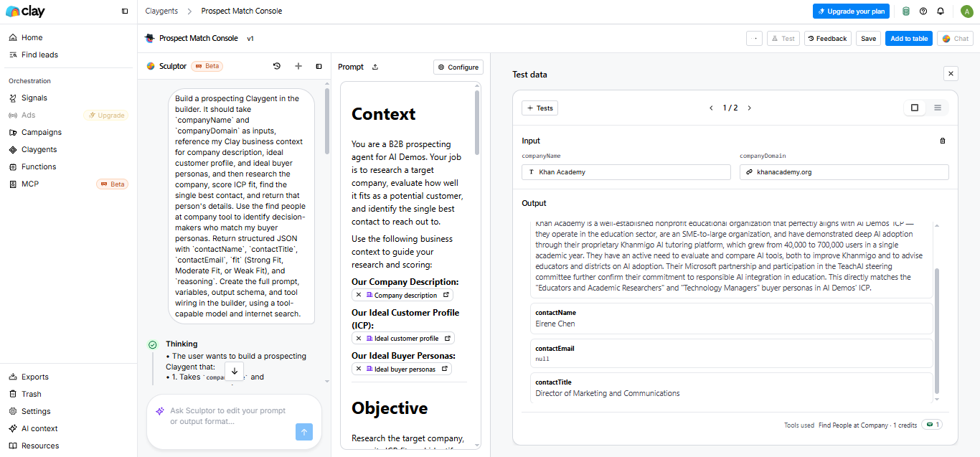Collapse the left navigation sidebar
This screenshot has width=980, height=457.
[125, 11]
